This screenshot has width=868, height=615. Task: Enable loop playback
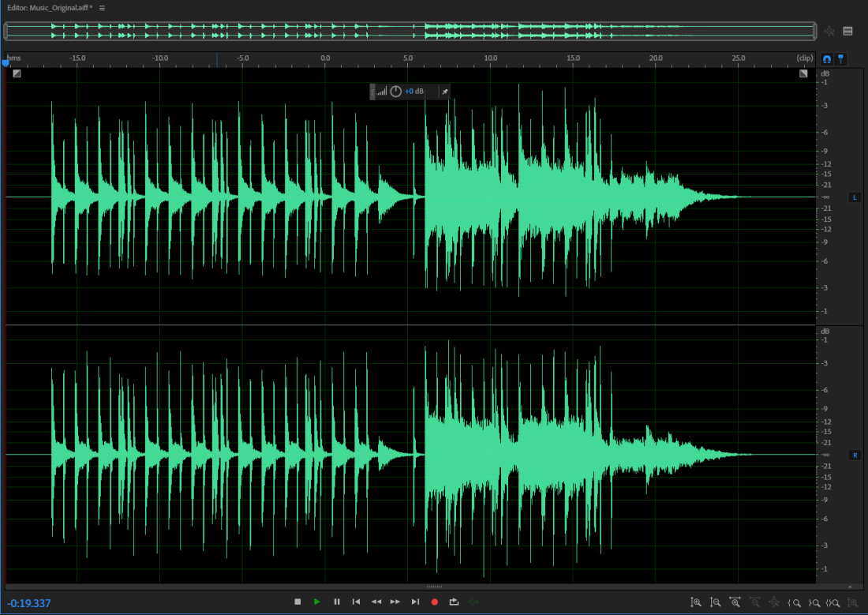click(454, 602)
